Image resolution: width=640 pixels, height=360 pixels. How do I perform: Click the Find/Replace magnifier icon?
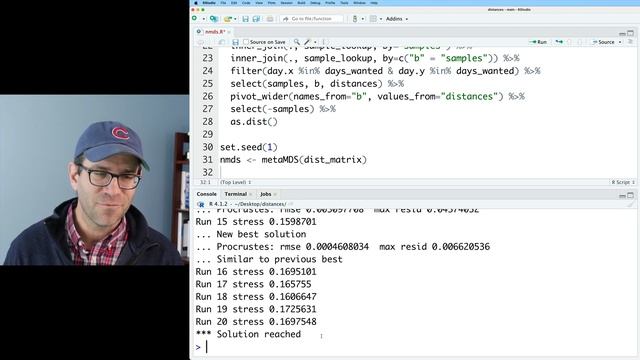[x=297, y=42]
